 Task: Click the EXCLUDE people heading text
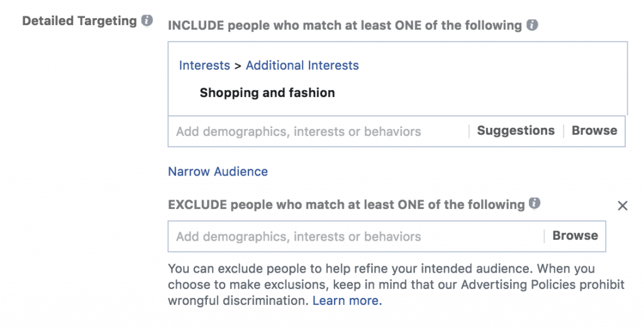[346, 205]
